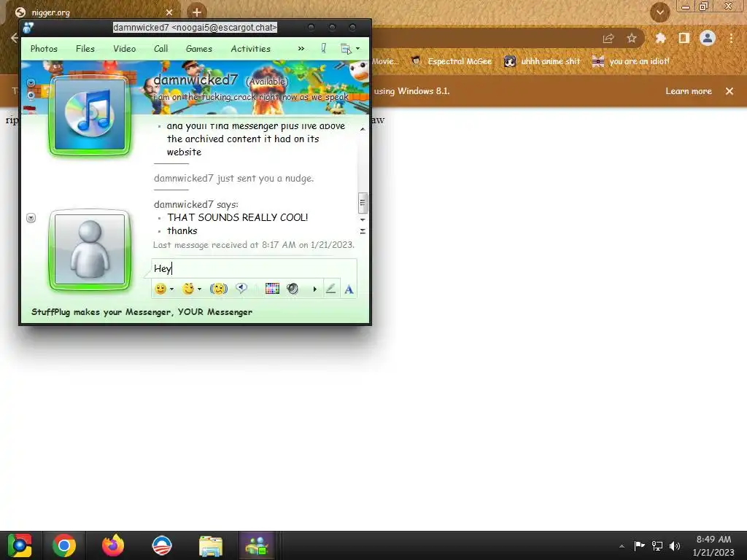
Task: Open the Chrome extensions puzzle icon
Action: pyautogui.click(x=660, y=38)
